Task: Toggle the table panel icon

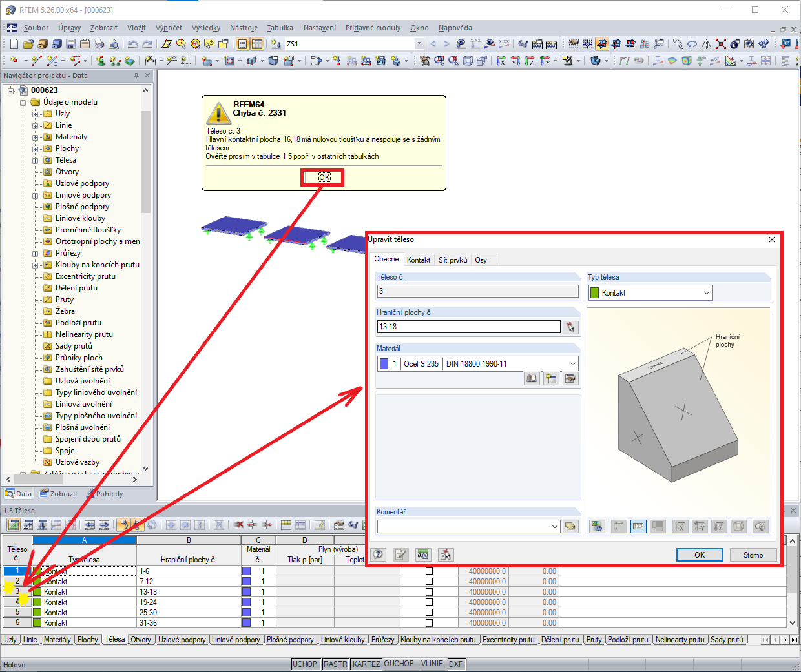Action: click(x=256, y=44)
